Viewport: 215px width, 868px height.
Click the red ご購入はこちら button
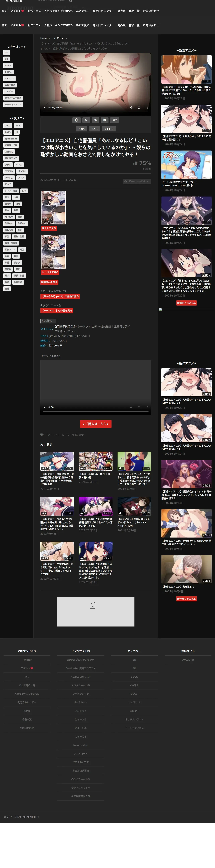coord(95,424)
